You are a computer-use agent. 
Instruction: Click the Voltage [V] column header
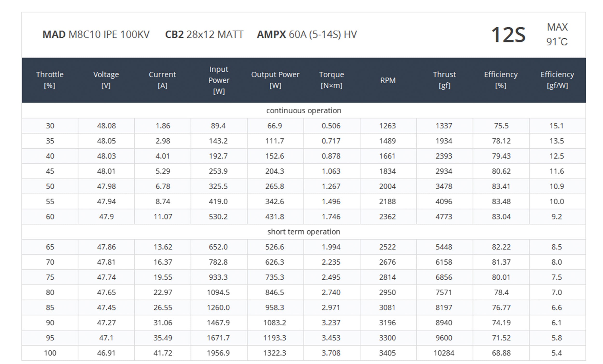pyautogui.click(x=106, y=80)
